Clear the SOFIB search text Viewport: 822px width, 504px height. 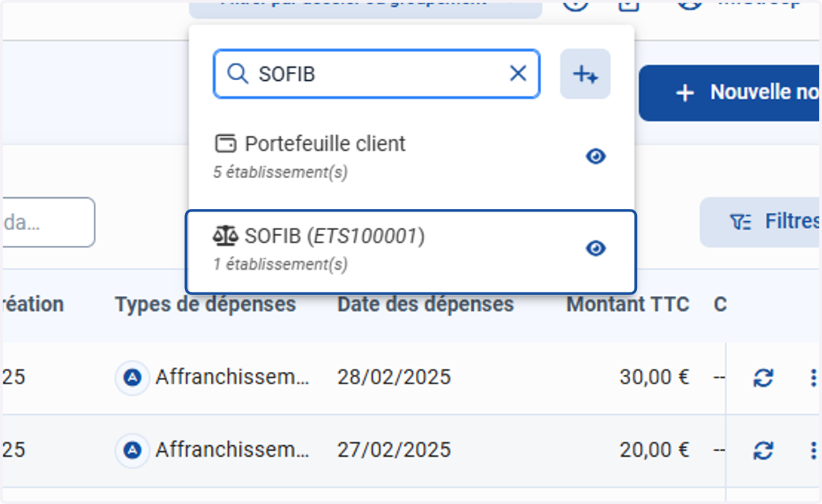(x=518, y=73)
